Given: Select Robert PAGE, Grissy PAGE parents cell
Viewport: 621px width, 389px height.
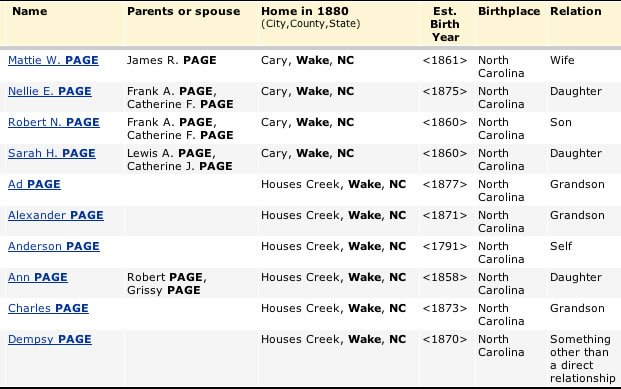Looking at the screenshot, I should (x=167, y=284).
